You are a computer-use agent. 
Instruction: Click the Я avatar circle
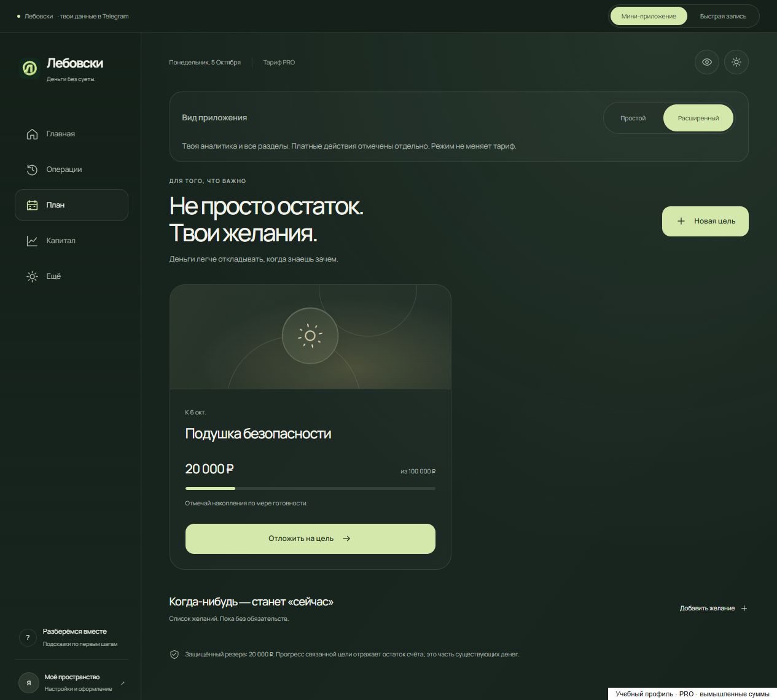pos(29,683)
